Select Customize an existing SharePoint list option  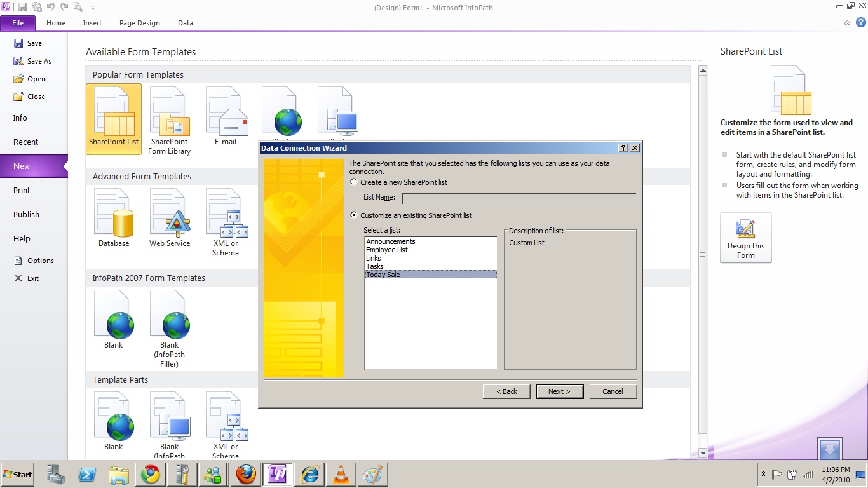[x=354, y=215]
